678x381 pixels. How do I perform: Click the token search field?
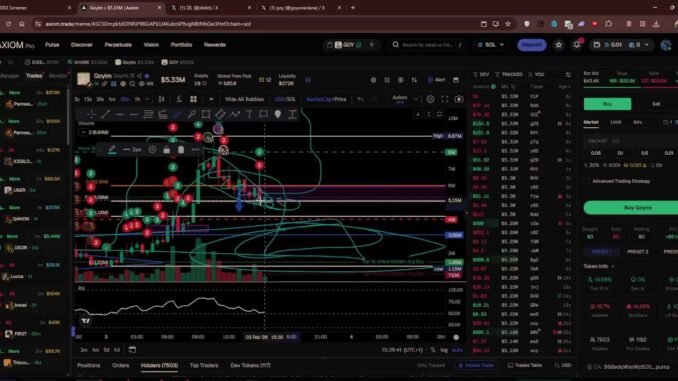click(428, 45)
